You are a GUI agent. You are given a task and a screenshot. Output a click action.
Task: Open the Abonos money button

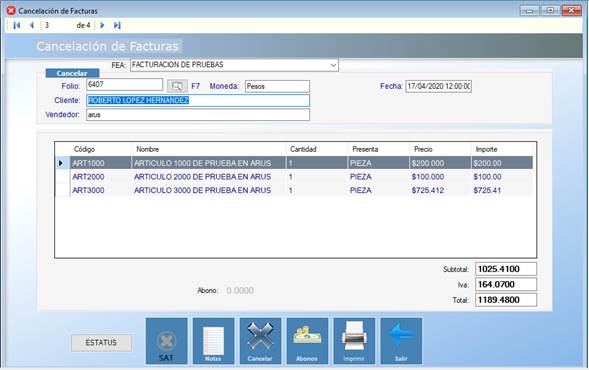[307, 341]
